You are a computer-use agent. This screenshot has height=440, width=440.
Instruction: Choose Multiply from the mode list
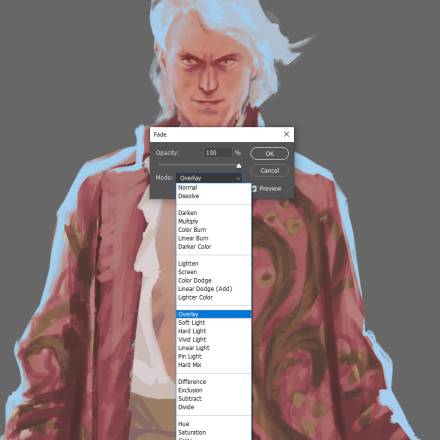[214, 221]
